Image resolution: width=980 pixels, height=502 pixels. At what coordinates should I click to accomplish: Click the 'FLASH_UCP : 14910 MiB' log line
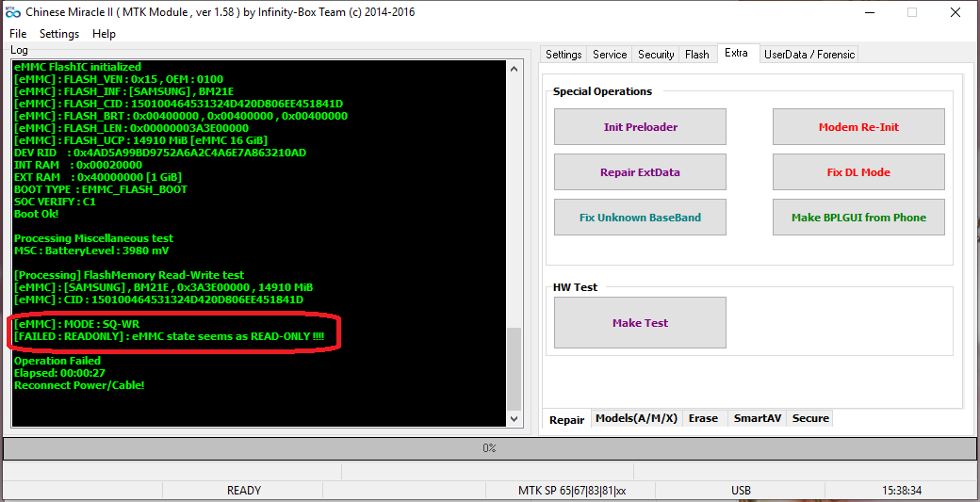click(140, 140)
